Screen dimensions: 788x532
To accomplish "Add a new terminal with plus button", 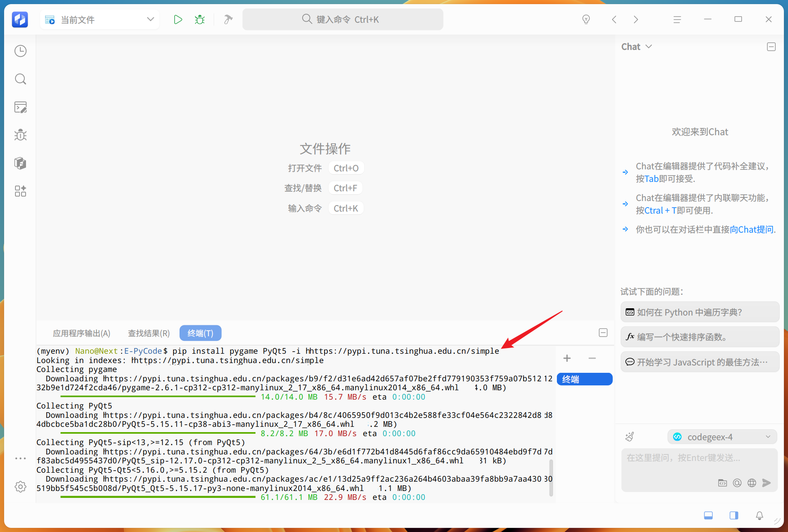I will click(567, 358).
